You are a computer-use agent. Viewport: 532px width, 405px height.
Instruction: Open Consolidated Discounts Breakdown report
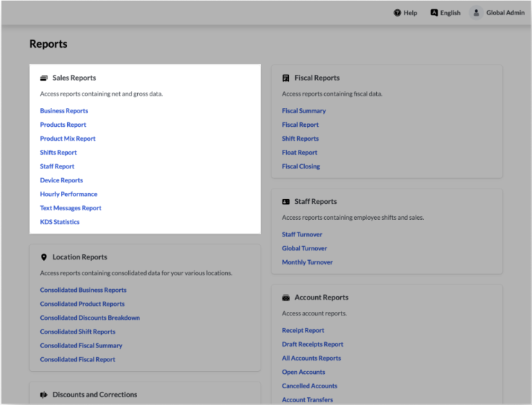(x=90, y=318)
